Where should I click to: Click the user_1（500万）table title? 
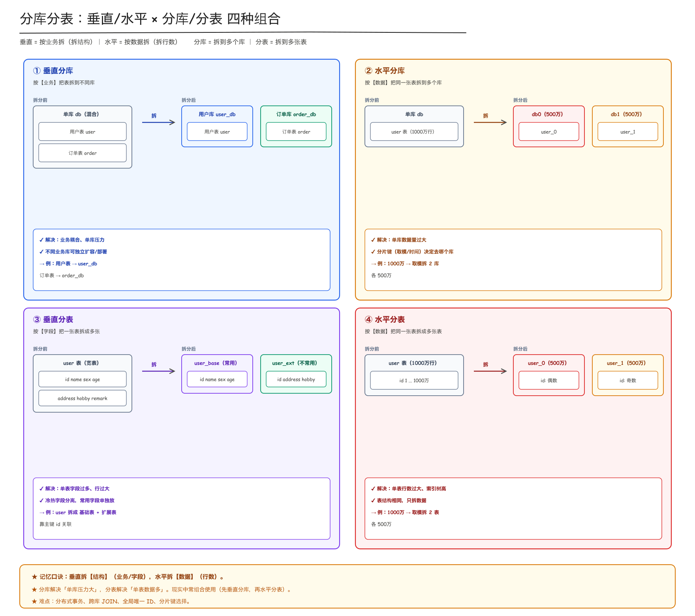click(628, 363)
